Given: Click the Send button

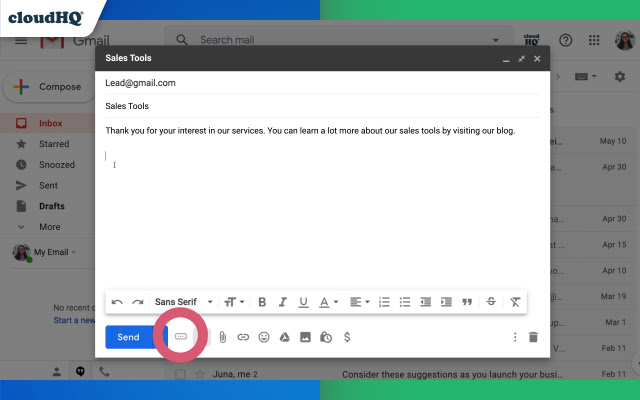Looking at the screenshot, I should [129, 337].
